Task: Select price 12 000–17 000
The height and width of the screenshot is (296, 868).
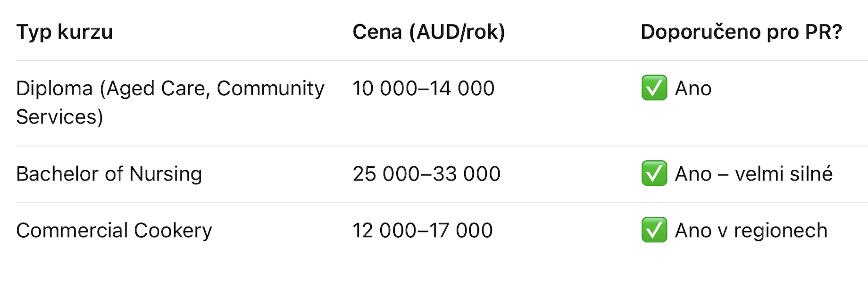Action: click(423, 230)
